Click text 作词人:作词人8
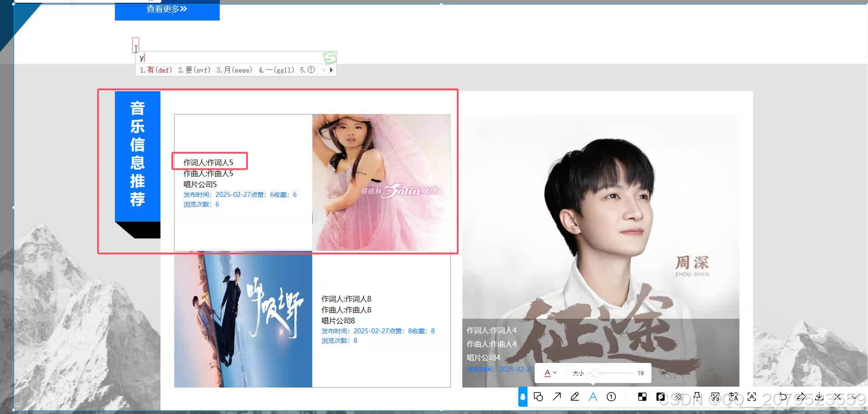Screen dimensions: 868x414 [346, 299]
